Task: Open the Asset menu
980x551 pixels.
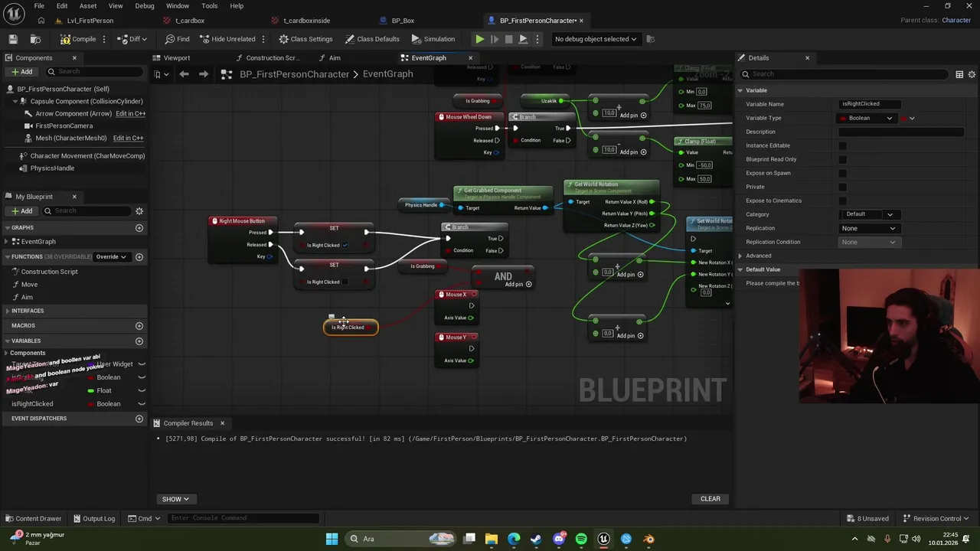Action: point(88,6)
